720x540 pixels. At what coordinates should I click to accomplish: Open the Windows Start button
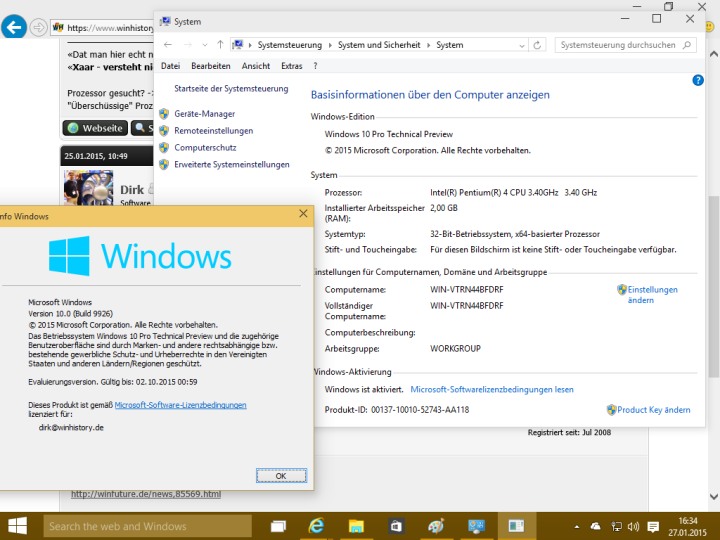[17, 526]
